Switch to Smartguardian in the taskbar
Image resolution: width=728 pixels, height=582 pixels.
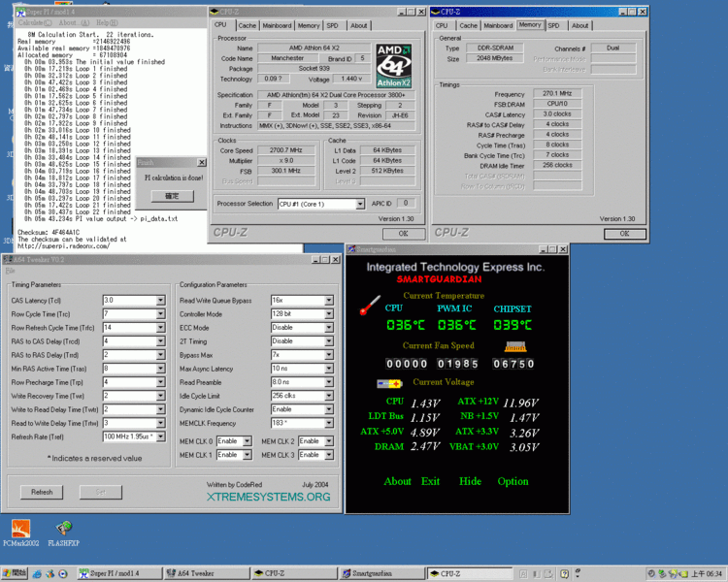tap(381, 573)
